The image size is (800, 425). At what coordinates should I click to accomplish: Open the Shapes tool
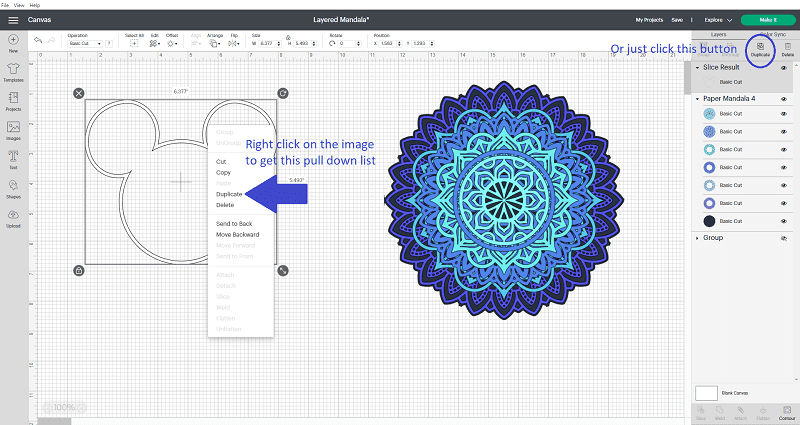click(13, 189)
